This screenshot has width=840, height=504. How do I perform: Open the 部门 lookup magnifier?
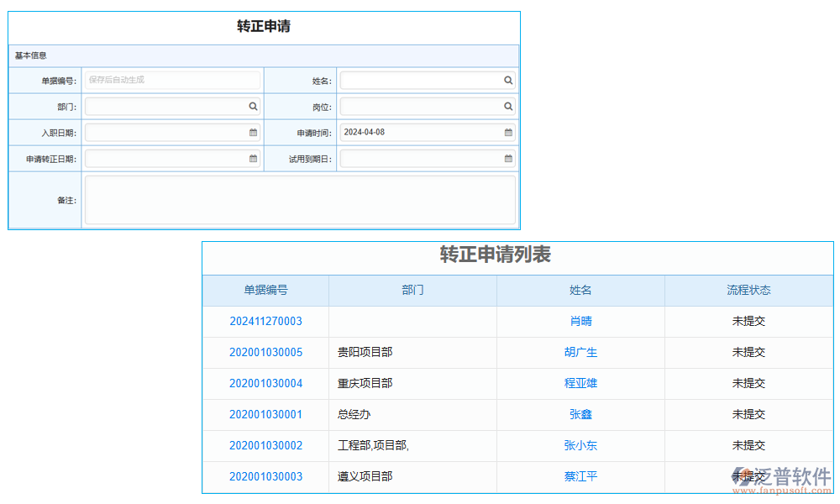pos(253,106)
